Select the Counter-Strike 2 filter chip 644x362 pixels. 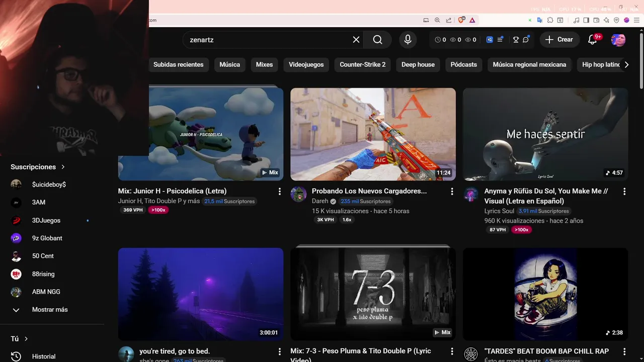363,65
